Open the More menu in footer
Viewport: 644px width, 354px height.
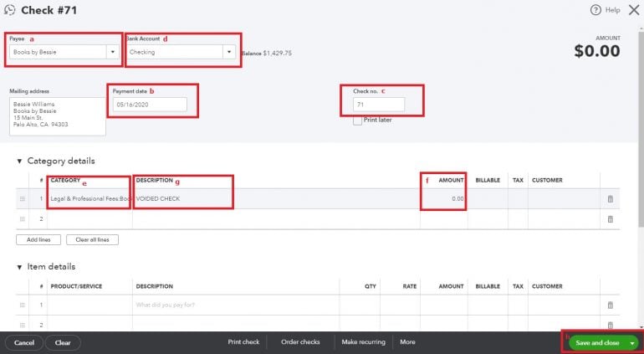407,342
